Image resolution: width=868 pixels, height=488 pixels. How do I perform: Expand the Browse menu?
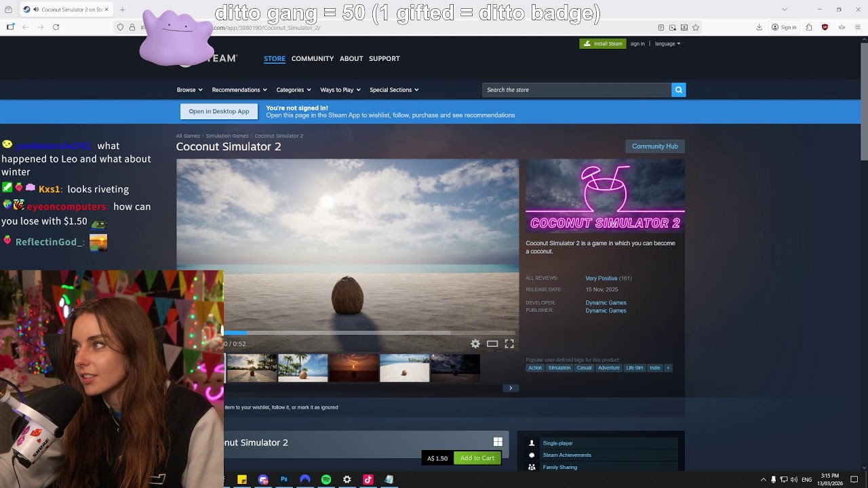point(189,89)
